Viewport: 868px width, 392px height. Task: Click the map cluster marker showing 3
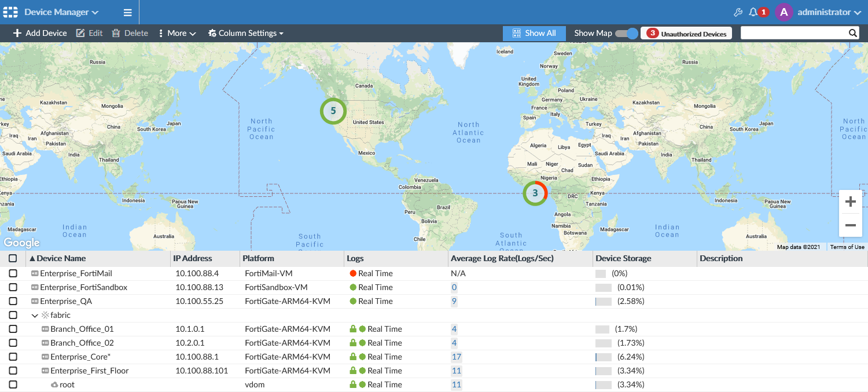(x=535, y=193)
